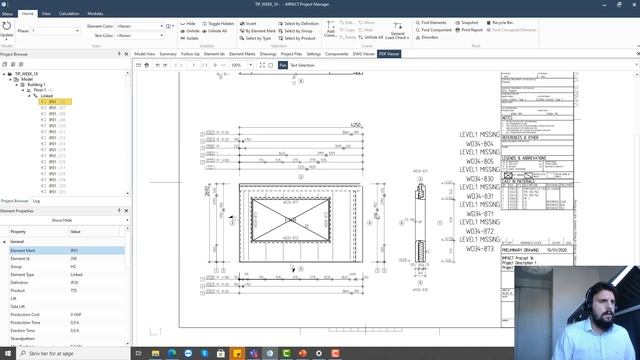This screenshot has height=360, width=640.
Task: Choose Select by Type
Action: pos(255,38)
